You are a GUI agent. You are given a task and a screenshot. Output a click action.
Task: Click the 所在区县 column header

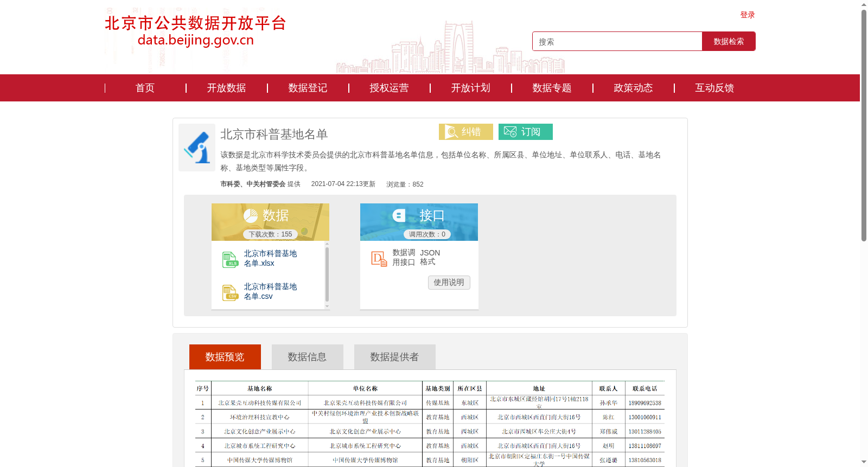coord(470,388)
